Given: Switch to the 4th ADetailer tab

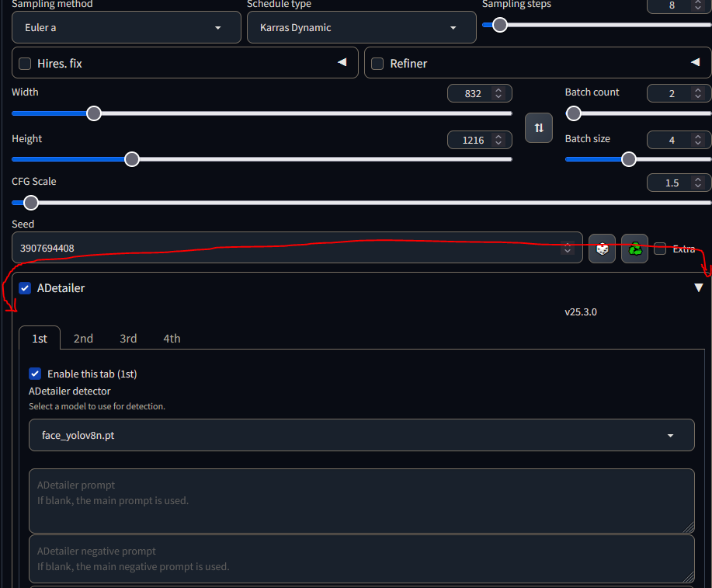Looking at the screenshot, I should pos(172,339).
